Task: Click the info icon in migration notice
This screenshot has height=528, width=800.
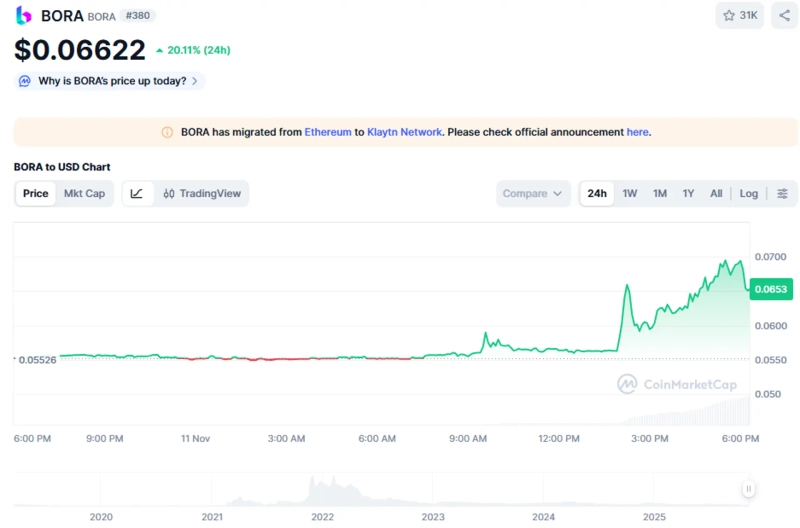Action: tap(167, 132)
